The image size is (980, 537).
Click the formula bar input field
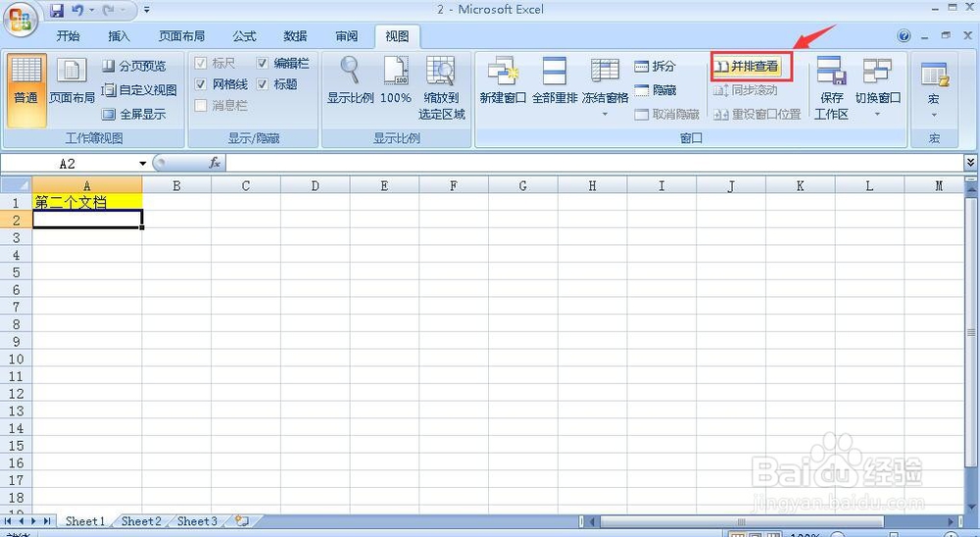[x=594, y=164]
